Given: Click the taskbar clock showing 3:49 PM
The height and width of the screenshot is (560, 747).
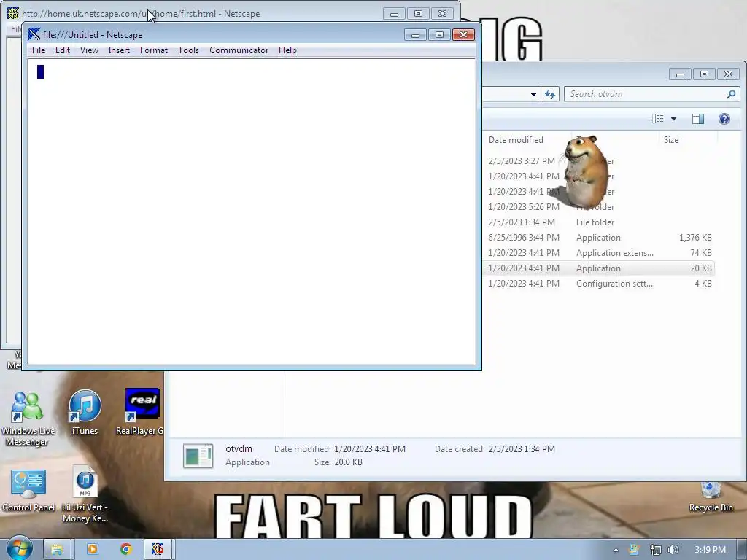Looking at the screenshot, I should click(x=710, y=550).
